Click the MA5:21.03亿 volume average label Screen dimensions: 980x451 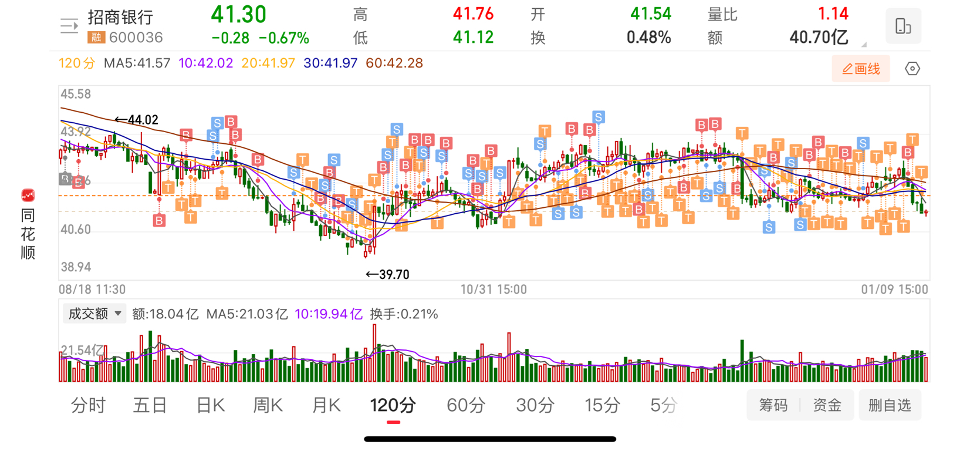click(x=247, y=314)
